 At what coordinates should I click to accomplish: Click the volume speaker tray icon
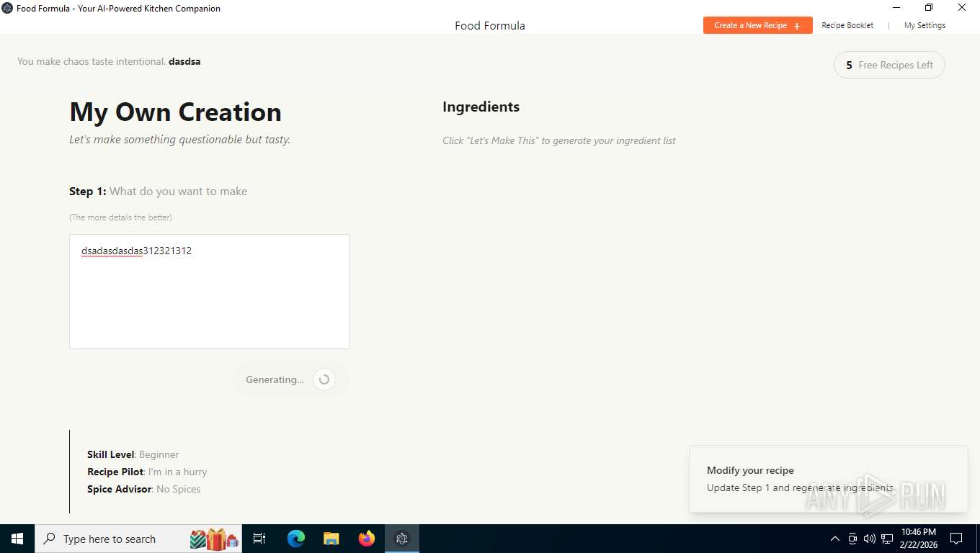pyautogui.click(x=869, y=539)
